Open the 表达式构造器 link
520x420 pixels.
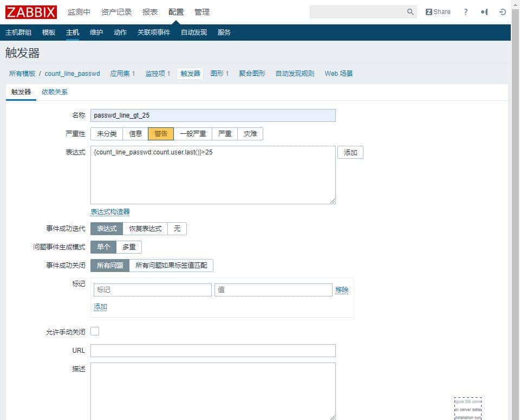110,212
